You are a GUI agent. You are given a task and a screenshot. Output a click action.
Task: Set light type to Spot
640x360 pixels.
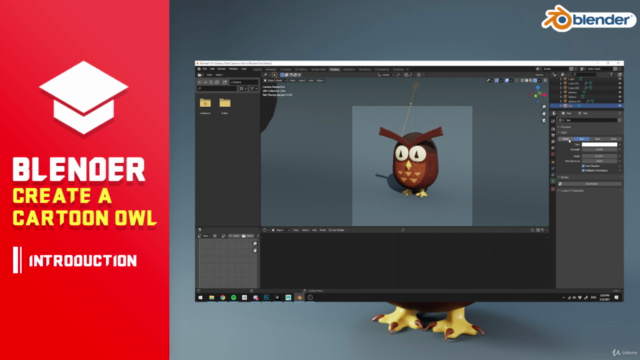coord(598,139)
